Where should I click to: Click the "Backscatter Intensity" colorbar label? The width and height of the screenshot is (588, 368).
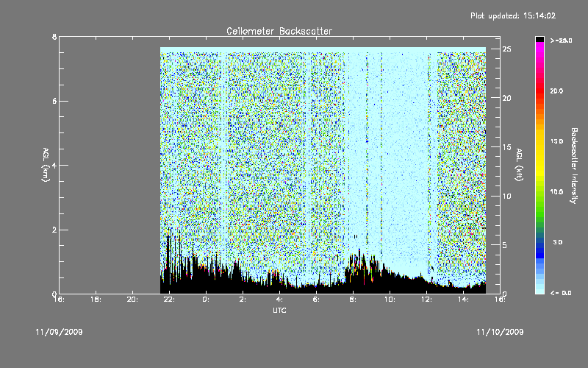point(574,166)
